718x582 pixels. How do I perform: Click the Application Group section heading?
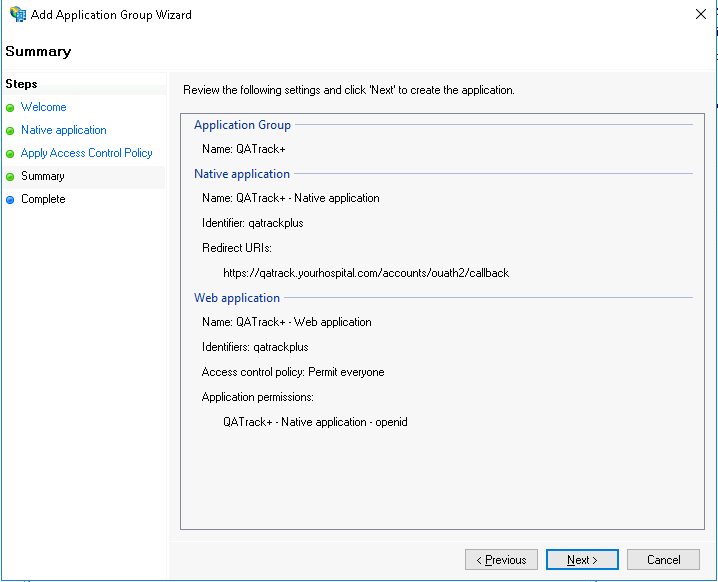242,125
